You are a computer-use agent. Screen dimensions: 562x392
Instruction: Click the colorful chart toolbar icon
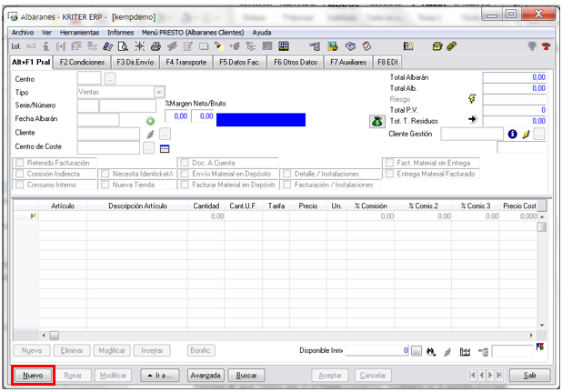pyautogui.click(x=333, y=46)
